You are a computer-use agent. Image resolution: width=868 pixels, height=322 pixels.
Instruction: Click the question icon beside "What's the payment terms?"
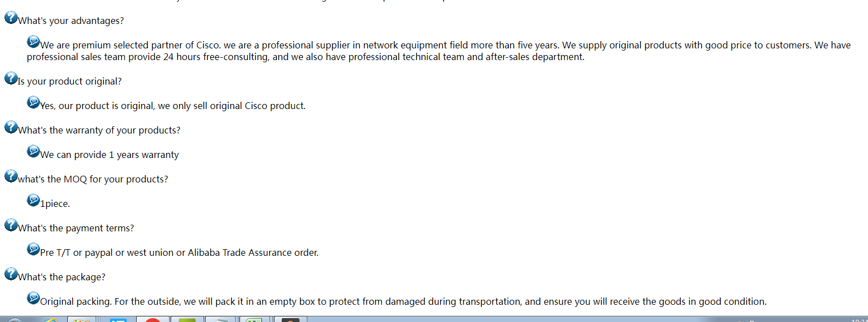pos(11,225)
